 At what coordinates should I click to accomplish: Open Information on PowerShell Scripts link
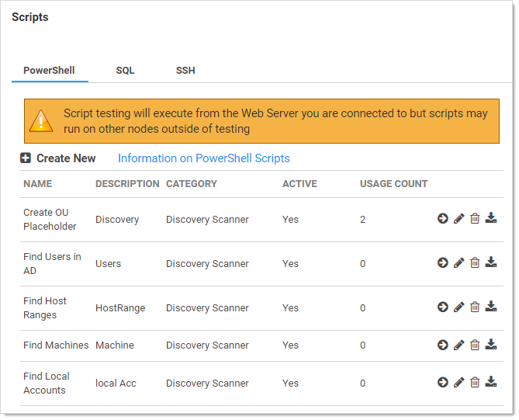click(203, 158)
